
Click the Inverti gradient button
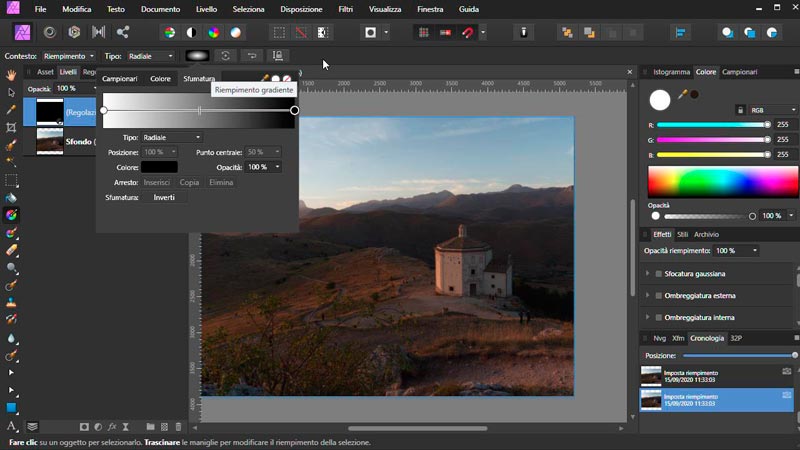pyautogui.click(x=164, y=197)
